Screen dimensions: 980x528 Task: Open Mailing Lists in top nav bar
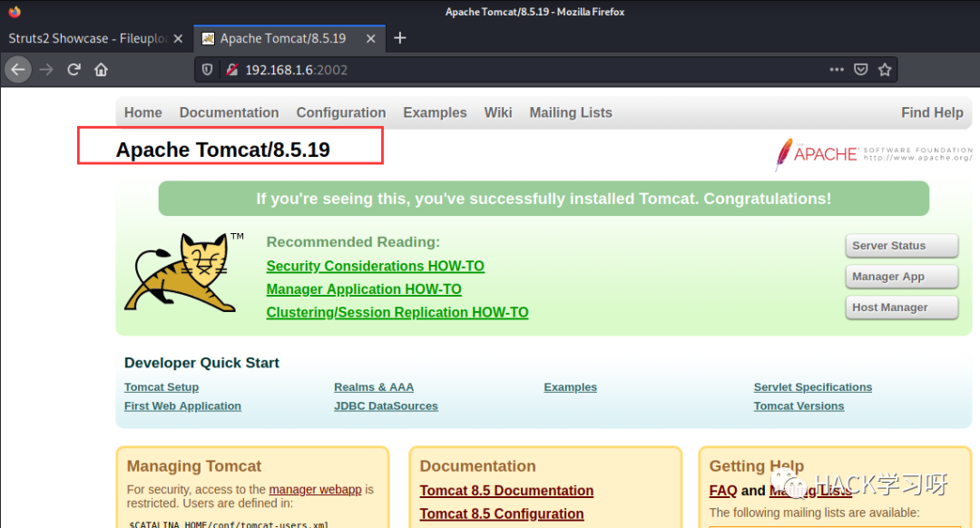tap(571, 112)
